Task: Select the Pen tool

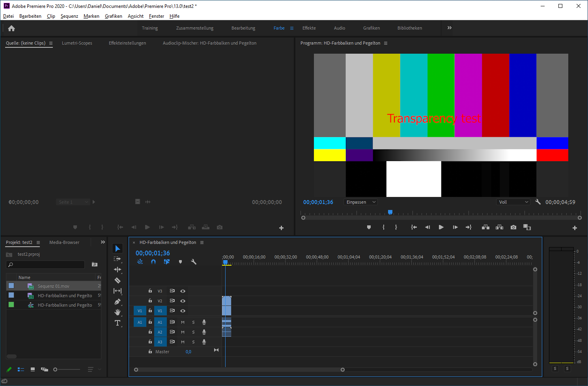Action: click(118, 302)
